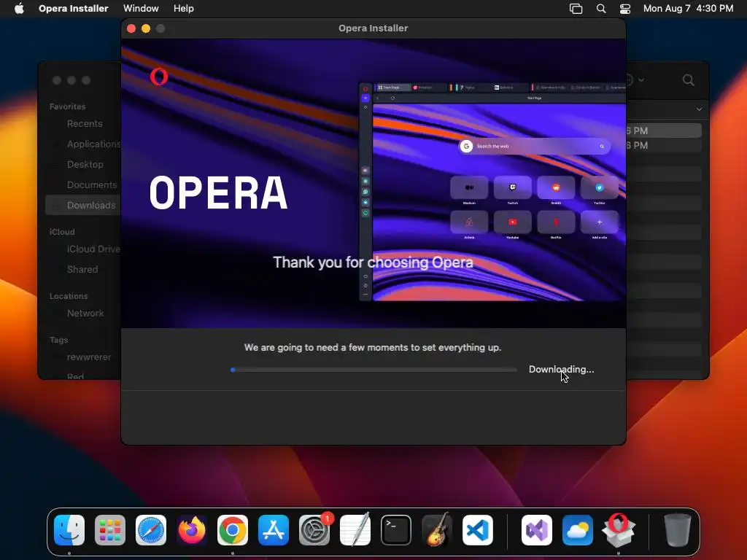Viewport: 747px width, 560px height.
Task: Launch Safari from the Dock
Action: [151, 530]
